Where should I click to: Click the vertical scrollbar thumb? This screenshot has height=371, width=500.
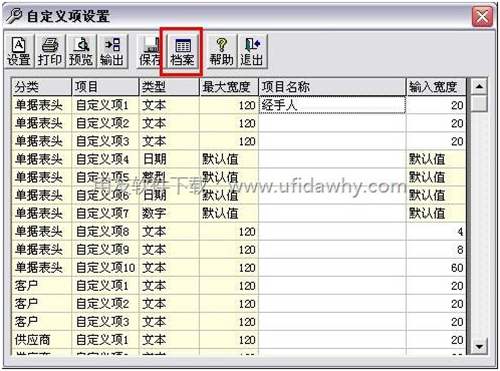click(479, 104)
